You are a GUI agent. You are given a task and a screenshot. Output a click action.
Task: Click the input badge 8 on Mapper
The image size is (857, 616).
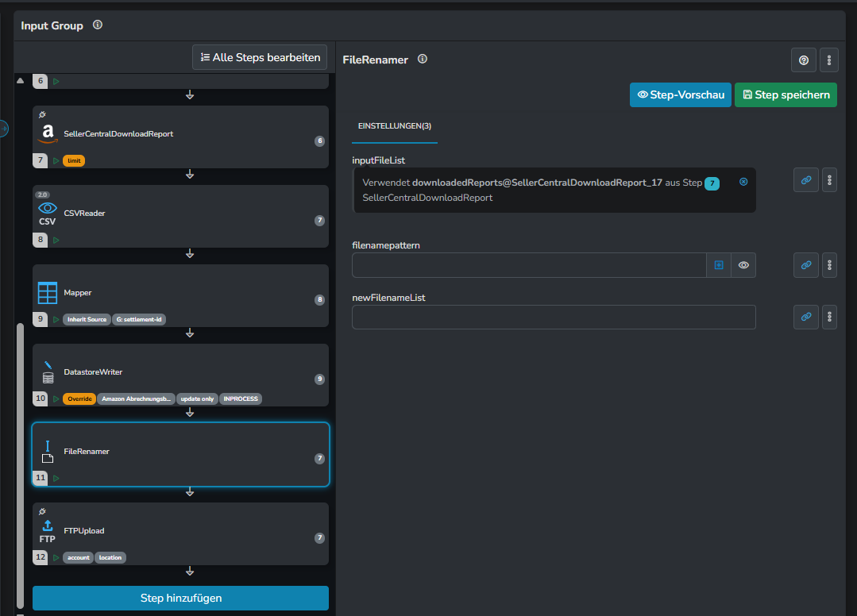point(320,300)
